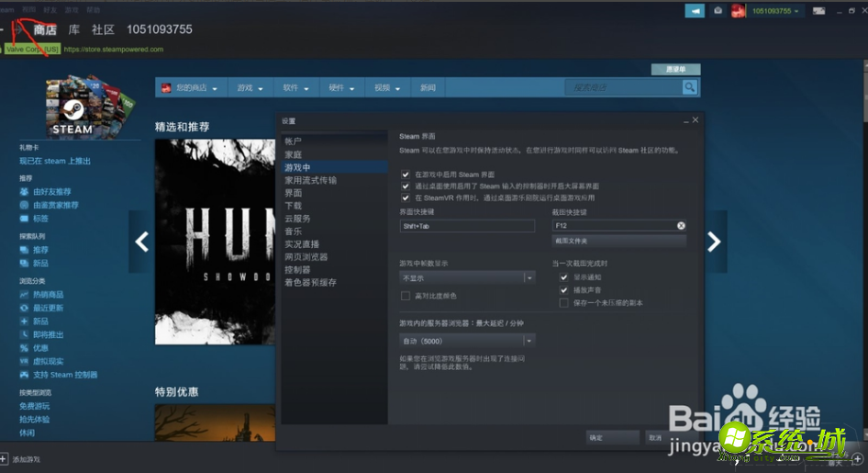Image resolution: width=868 pixels, height=473 pixels.
Task: Click the Hunt Showdown featured banner
Action: (x=215, y=242)
